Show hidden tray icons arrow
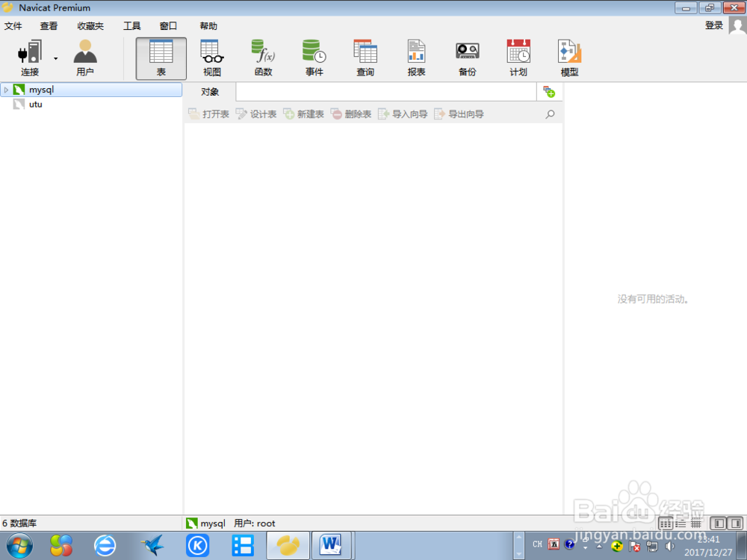This screenshot has width=747, height=560. click(x=599, y=547)
